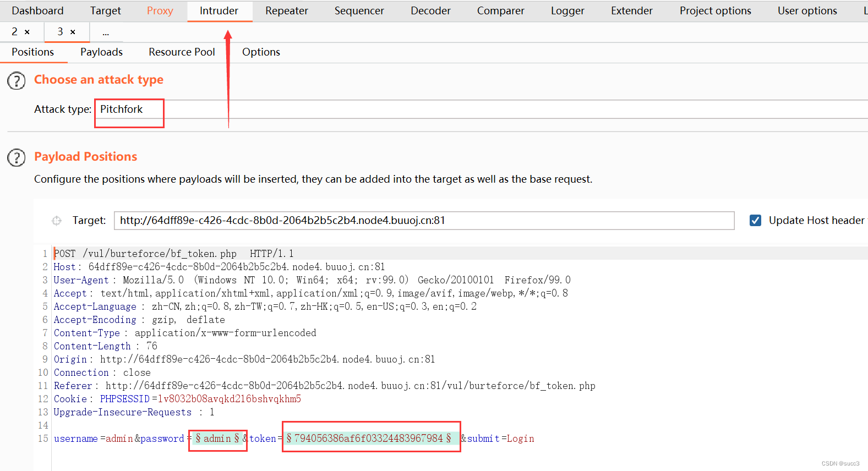
Task: Click the Content-Length value 76
Action: (152, 346)
